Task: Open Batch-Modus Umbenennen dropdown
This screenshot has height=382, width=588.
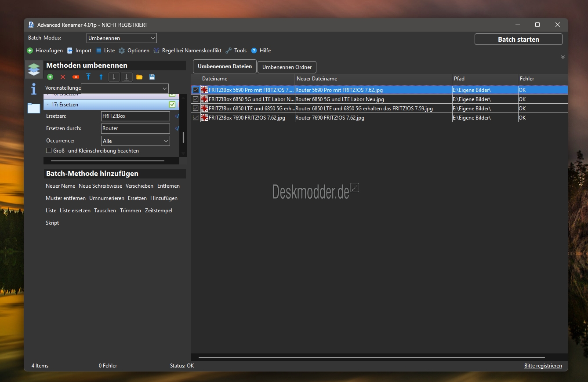Action: [x=122, y=38]
